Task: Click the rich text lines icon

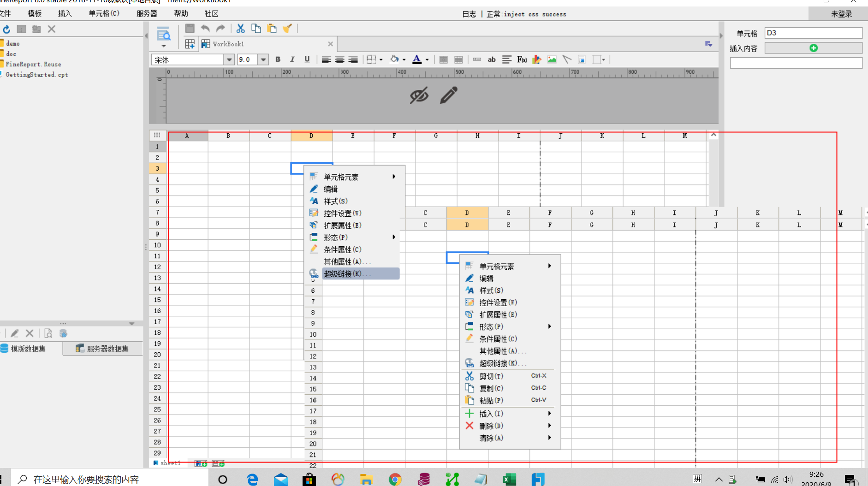Action: pyautogui.click(x=507, y=59)
